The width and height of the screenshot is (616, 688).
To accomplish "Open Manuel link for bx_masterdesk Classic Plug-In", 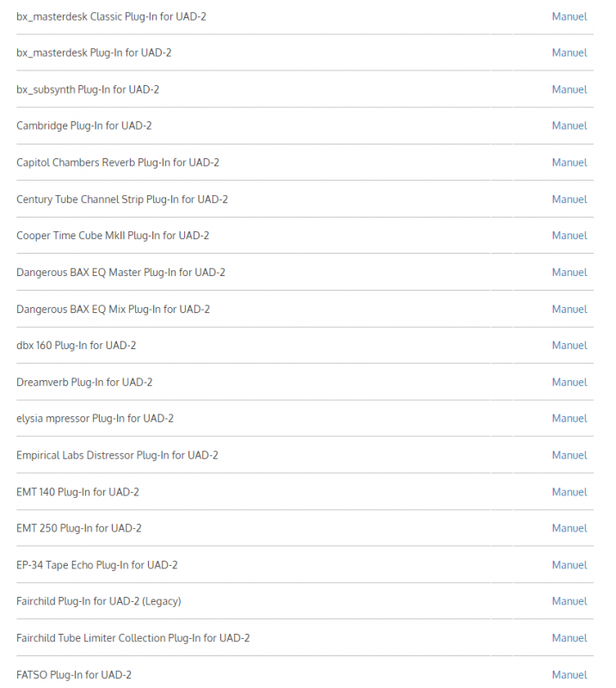I will coord(570,16).
